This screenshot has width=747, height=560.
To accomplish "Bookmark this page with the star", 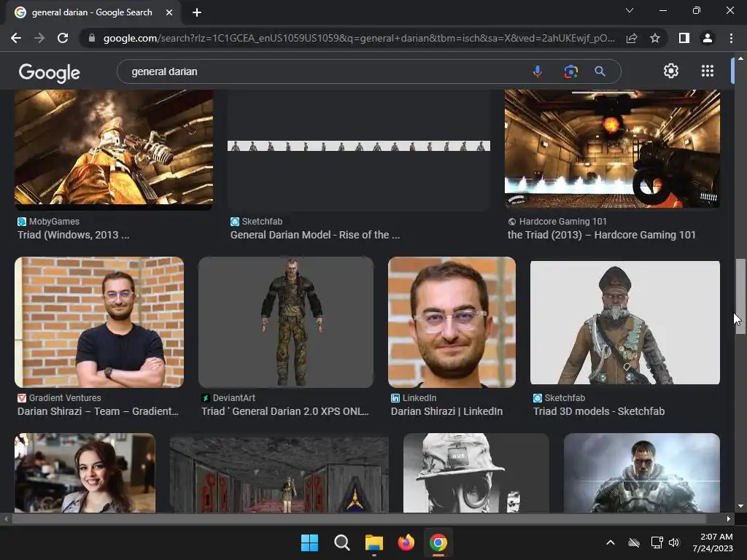I will click(655, 38).
